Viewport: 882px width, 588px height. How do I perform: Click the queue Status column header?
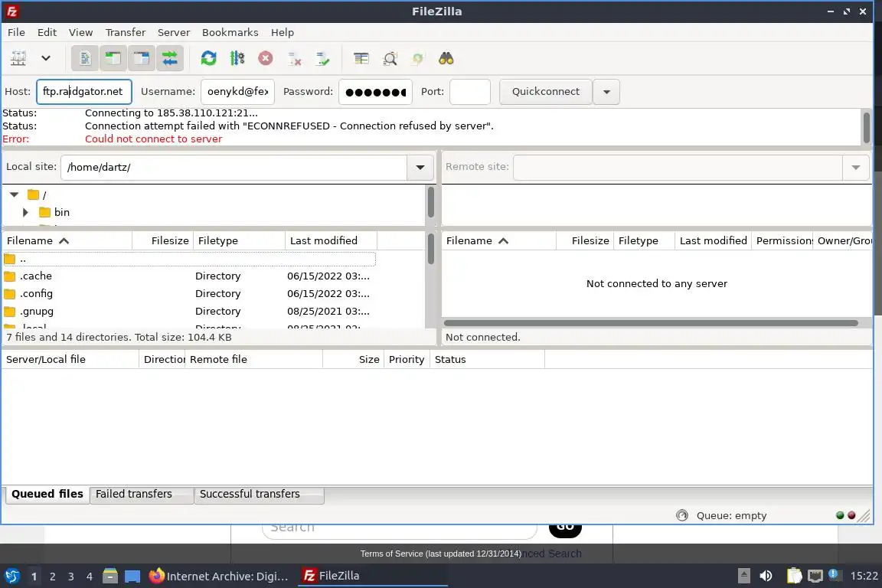coord(487,360)
